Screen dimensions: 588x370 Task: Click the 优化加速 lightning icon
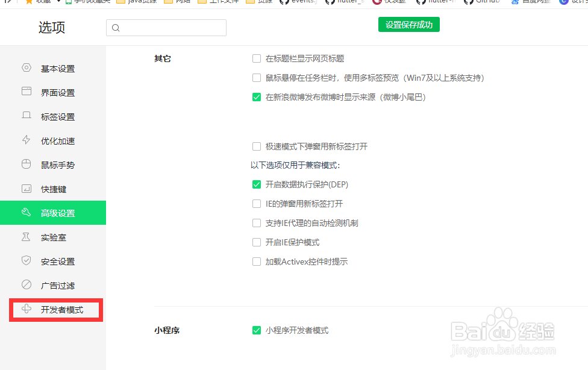27,140
